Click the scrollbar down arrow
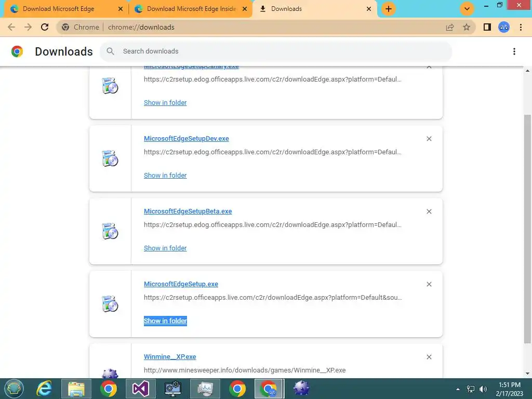This screenshot has width=532, height=399. coord(527,373)
